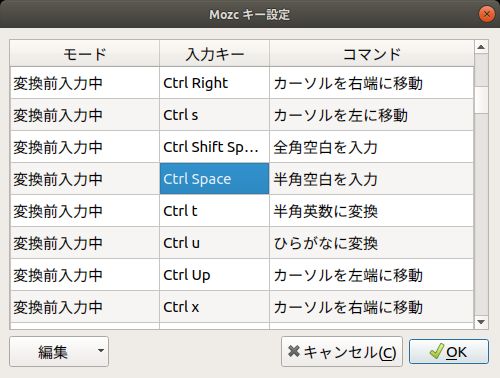Close the Mozc キー設定 window
Viewport: 500px width, 378px height.
pos(487,14)
